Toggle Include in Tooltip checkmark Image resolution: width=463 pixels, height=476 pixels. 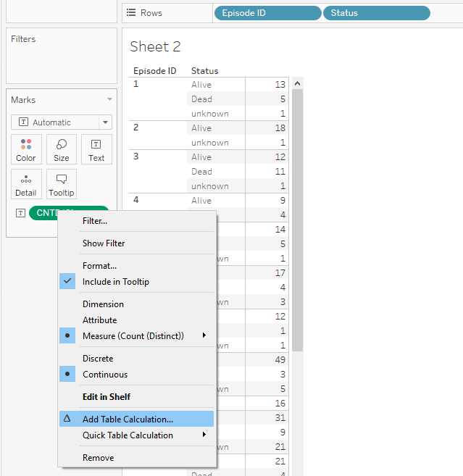(x=67, y=282)
